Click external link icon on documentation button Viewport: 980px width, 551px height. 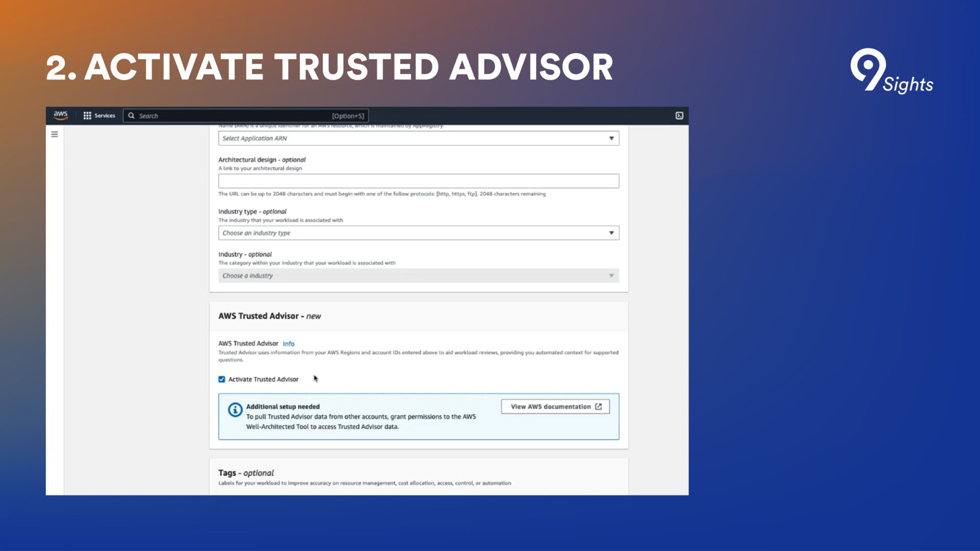[x=598, y=407]
